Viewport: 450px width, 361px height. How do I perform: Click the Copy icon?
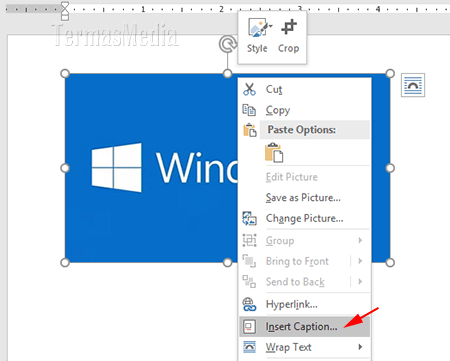click(x=249, y=110)
